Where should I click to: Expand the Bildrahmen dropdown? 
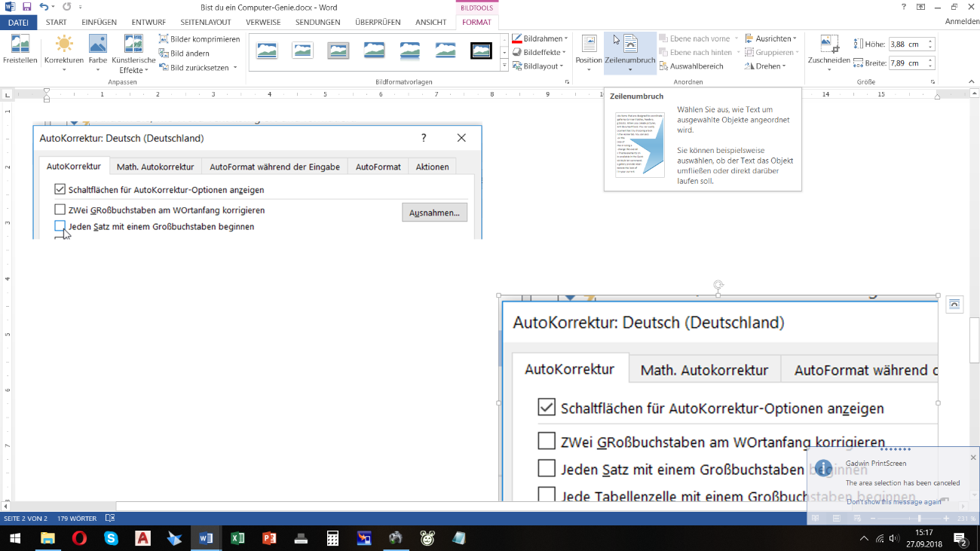(x=541, y=38)
